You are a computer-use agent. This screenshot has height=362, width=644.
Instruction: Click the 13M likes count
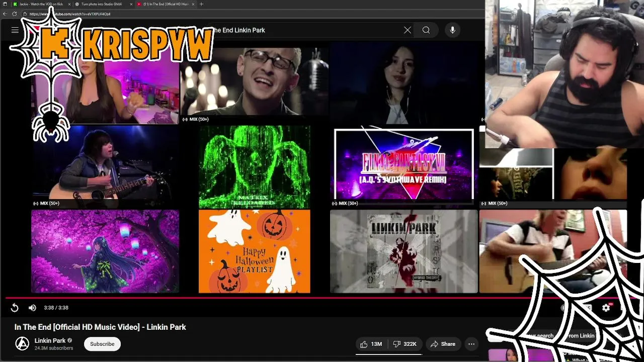coord(376,344)
